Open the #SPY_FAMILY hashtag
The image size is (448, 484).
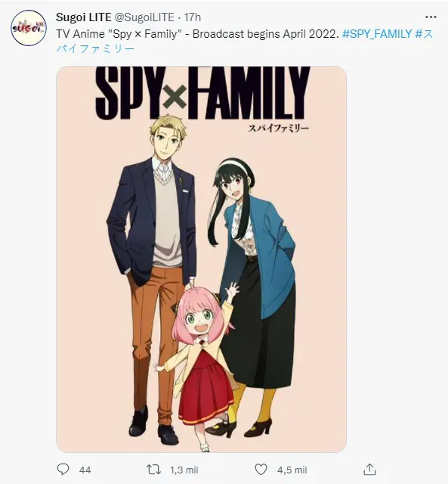coord(377,33)
